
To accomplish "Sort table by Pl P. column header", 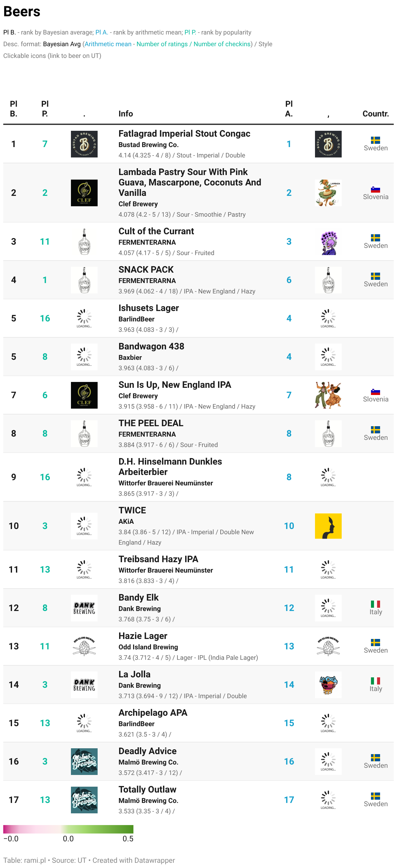I will pos(45,109).
